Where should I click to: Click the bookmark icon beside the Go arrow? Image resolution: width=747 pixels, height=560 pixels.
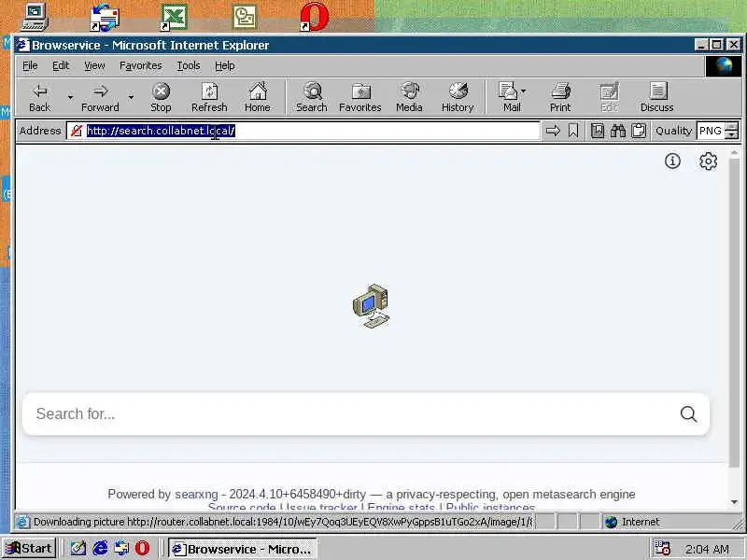click(x=573, y=131)
